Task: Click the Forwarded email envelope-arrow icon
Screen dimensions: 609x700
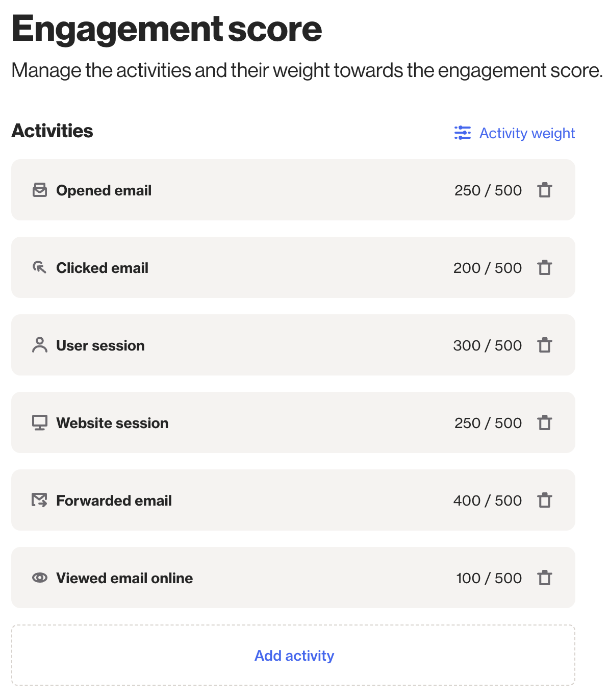Action: [x=40, y=500]
